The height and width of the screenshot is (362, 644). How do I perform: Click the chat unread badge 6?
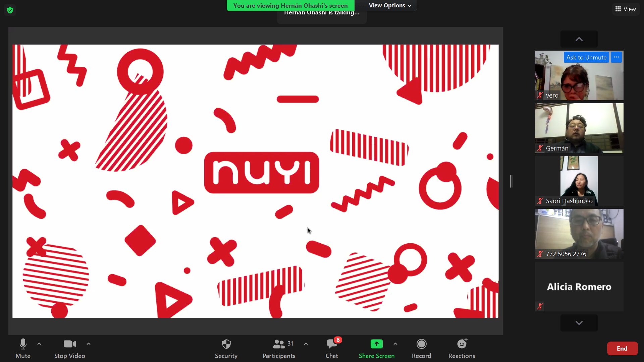tap(338, 340)
